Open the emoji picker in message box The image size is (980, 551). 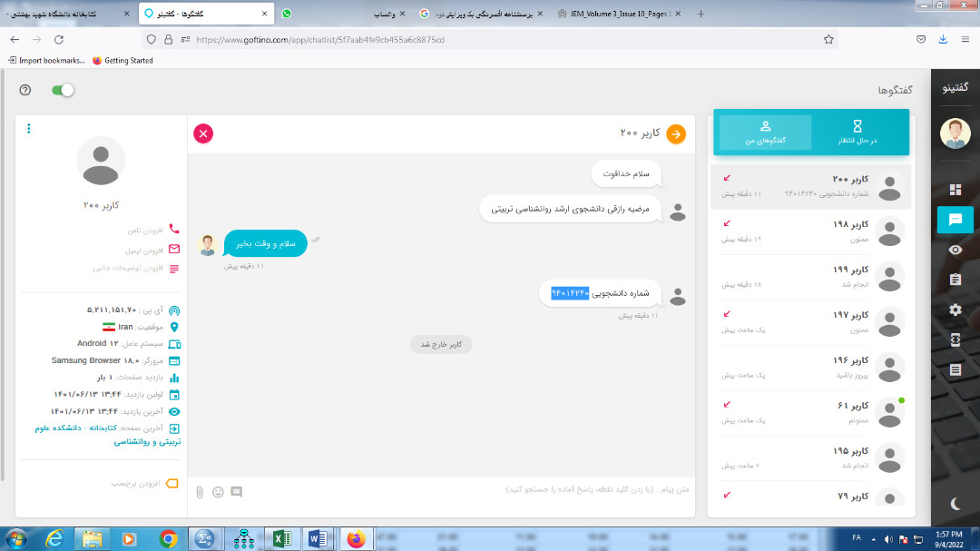click(x=218, y=492)
